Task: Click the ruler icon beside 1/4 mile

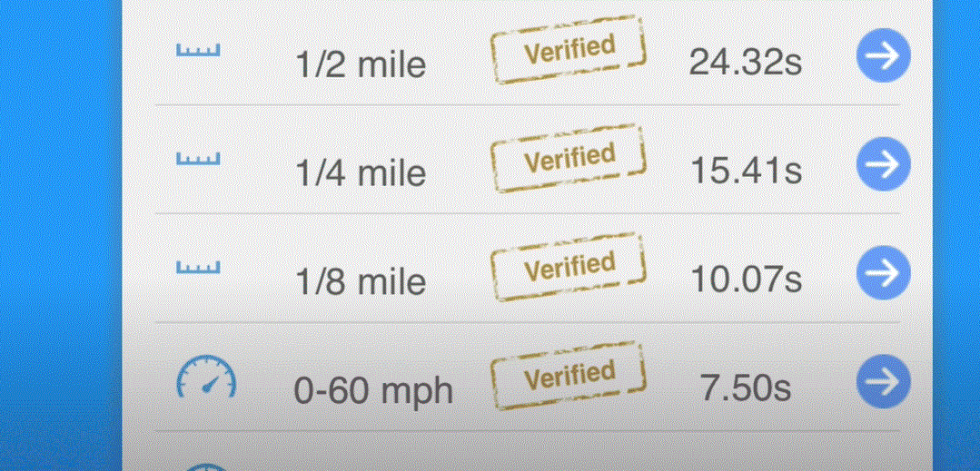Action: point(198,160)
